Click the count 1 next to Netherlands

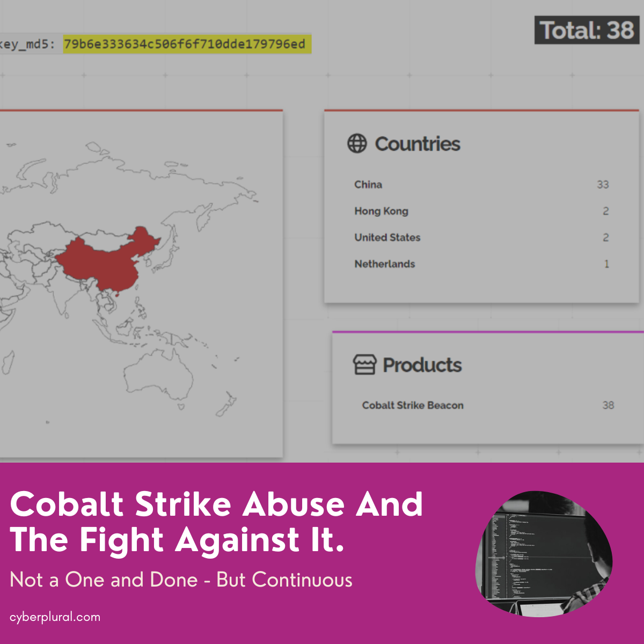tap(606, 264)
